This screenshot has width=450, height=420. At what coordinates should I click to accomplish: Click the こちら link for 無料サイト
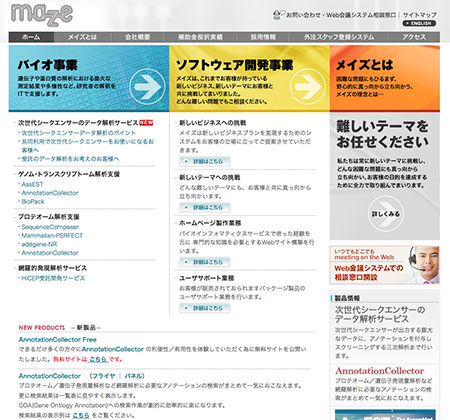tap(98, 359)
